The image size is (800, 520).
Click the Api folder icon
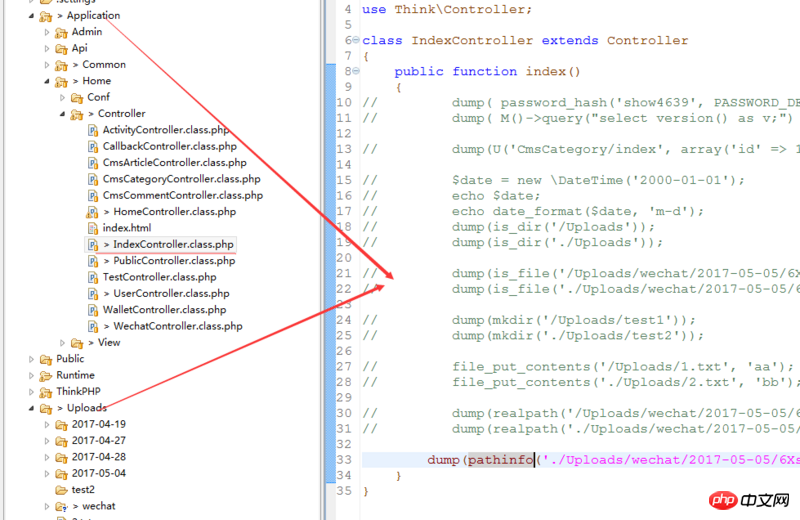61,49
